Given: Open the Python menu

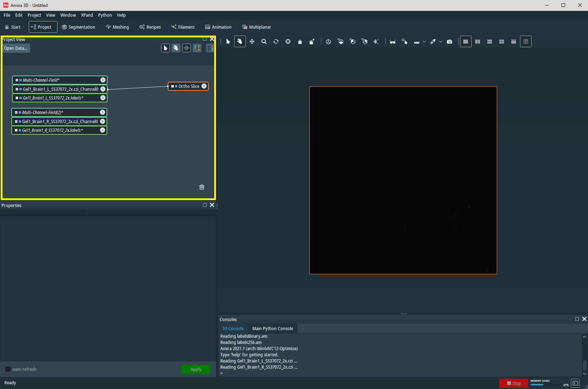Looking at the screenshot, I should [105, 15].
